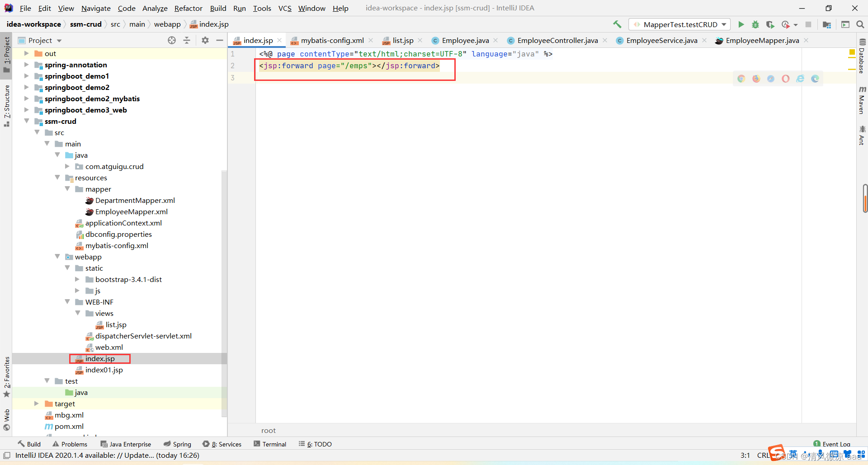The height and width of the screenshot is (465, 868).
Task: Select applicationContext.xml file
Action: (x=123, y=223)
